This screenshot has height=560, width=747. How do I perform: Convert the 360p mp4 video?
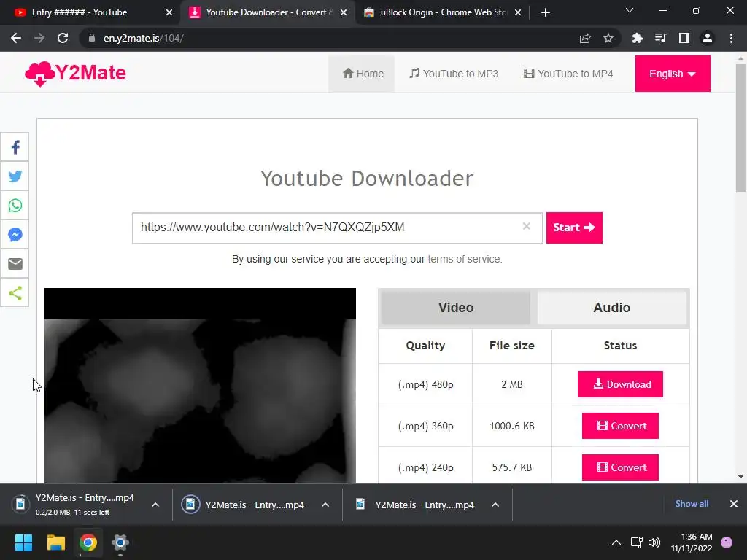620,426
